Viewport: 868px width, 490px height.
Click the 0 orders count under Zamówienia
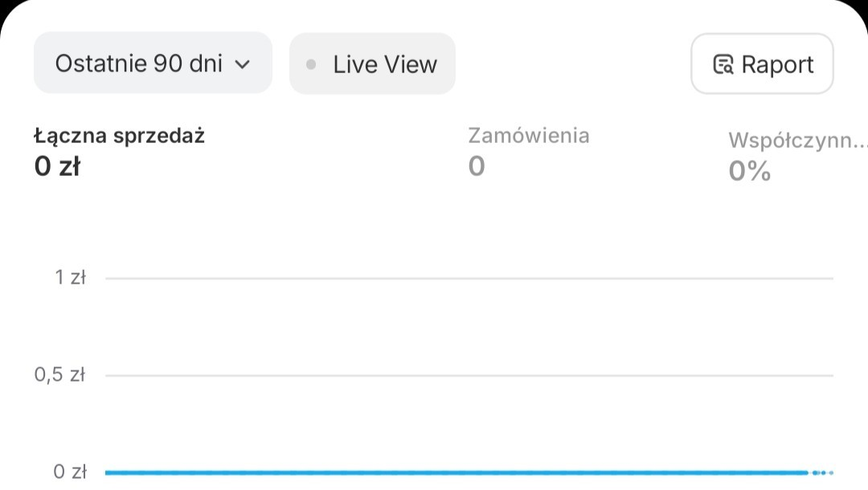tap(477, 166)
